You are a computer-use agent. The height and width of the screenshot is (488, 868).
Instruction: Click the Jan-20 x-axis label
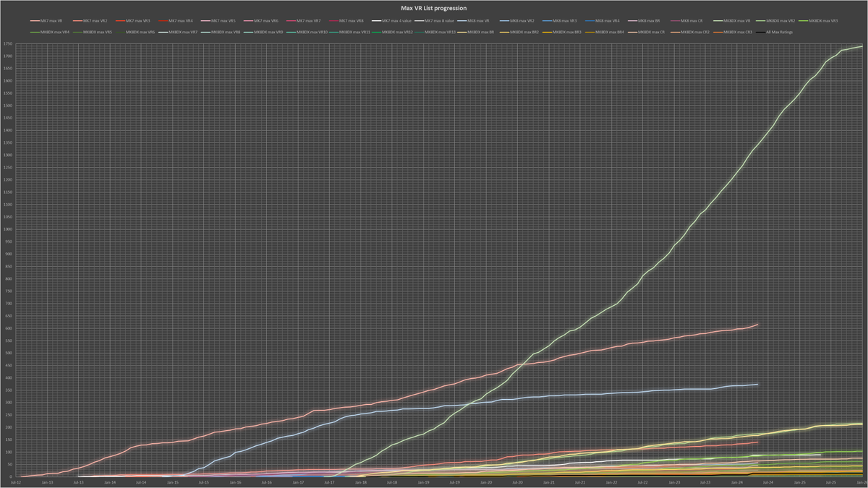pyautogui.click(x=486, y=481)
